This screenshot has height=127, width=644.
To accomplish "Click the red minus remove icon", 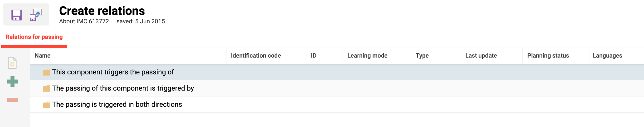I will click(12, 100).
